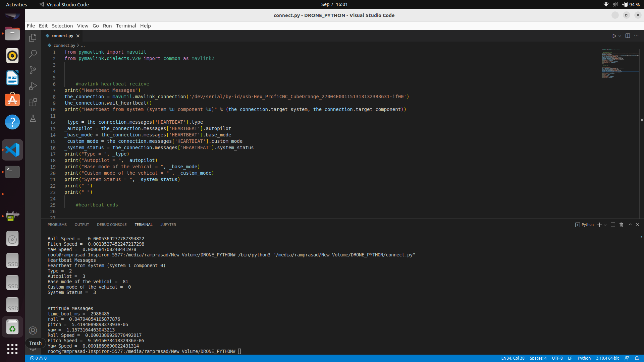
Task: Open the Terminal menu
Action: [x=126, y=26]
